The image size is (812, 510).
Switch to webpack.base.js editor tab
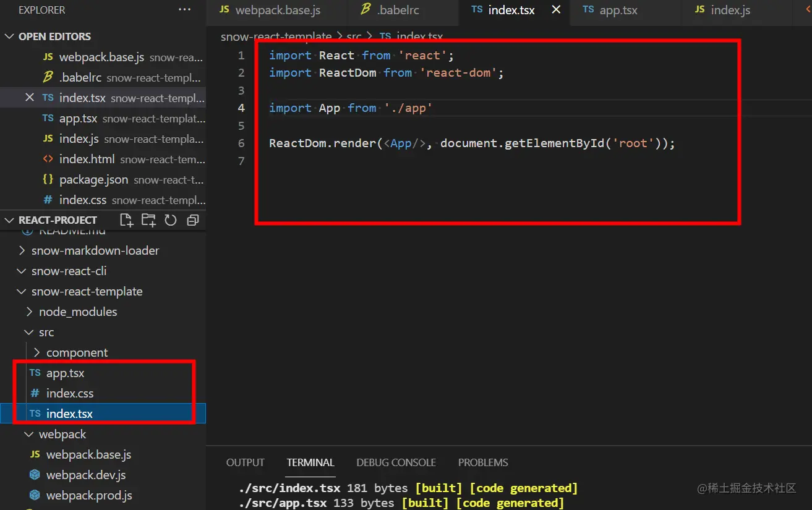[x=278, y=11]
